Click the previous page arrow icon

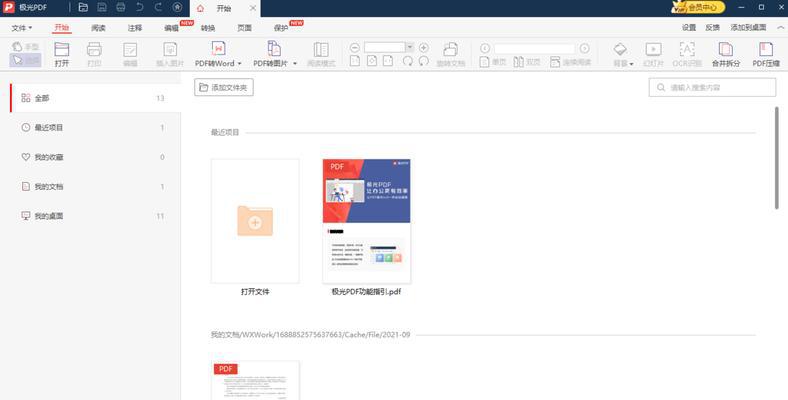(484, 48)
